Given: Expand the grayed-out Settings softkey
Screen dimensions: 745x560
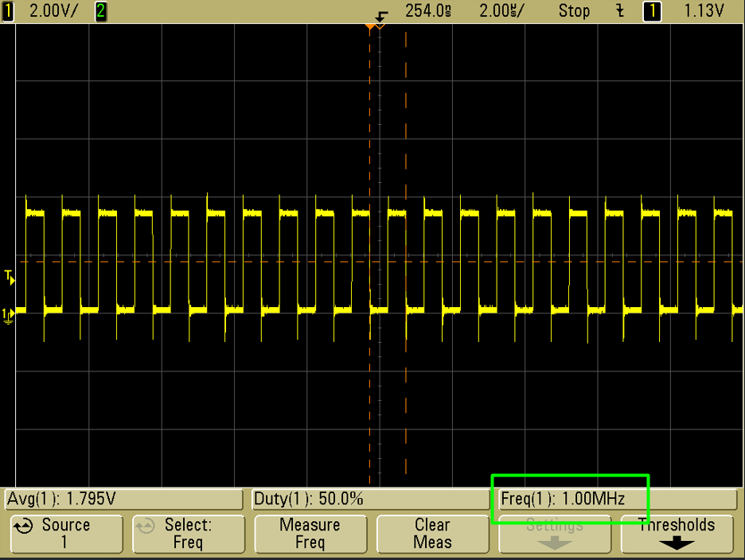Looking at the screenshot, I should tap(554, 534).
